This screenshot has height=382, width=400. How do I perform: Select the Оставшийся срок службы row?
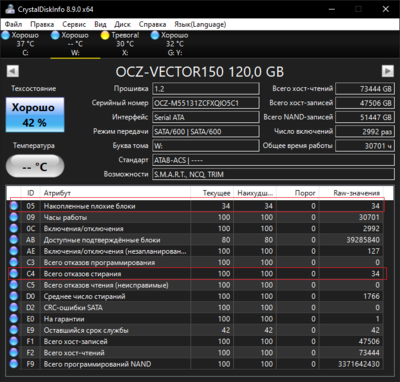coord(195,330)
